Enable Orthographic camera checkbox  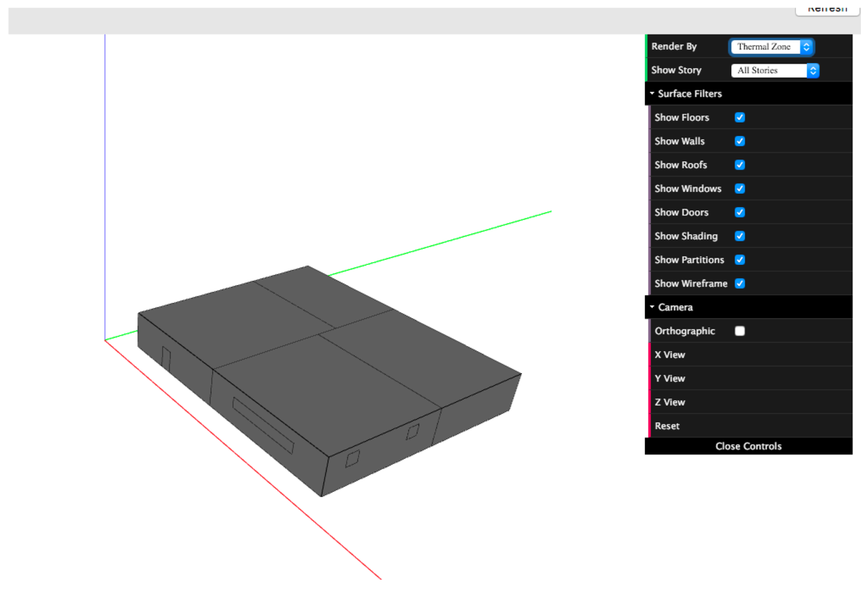click(x=739, y=332)
